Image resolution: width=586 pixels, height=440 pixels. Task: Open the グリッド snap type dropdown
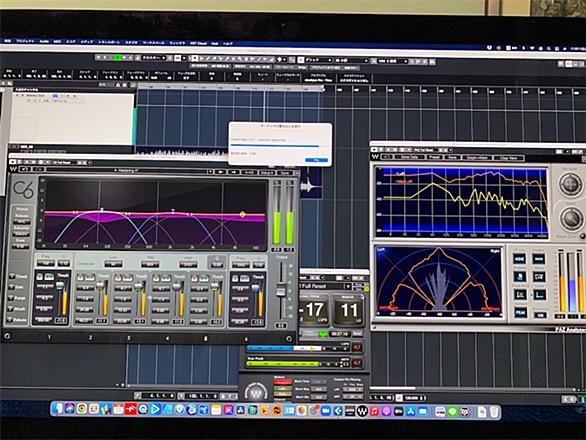pyautogui.click(x=319, y=60)
